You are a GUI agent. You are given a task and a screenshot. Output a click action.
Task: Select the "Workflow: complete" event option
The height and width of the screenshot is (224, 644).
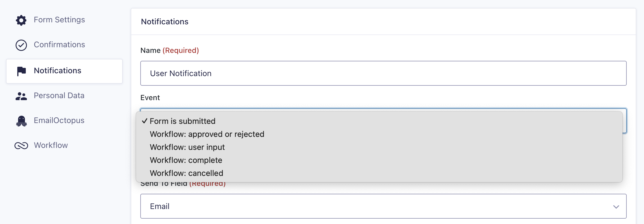[186, 160]
